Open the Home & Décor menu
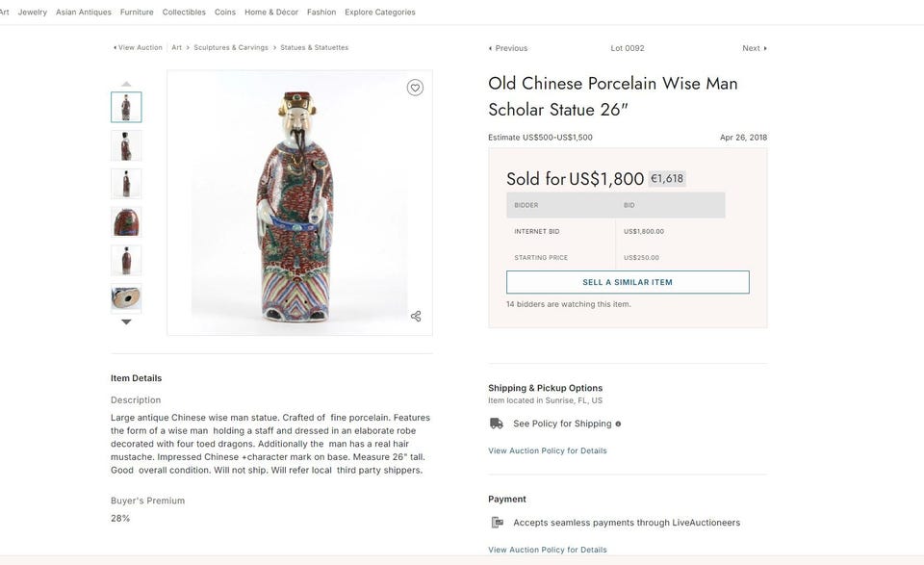This screenshot has height=565, width=924. [271, 13]
